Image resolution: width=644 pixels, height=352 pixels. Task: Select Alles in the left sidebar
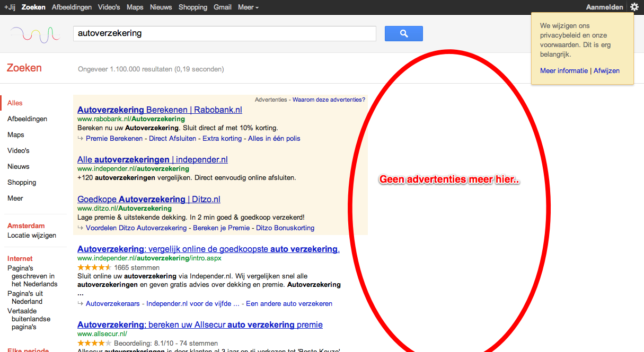pyautogui.click(x=15, y=103)
